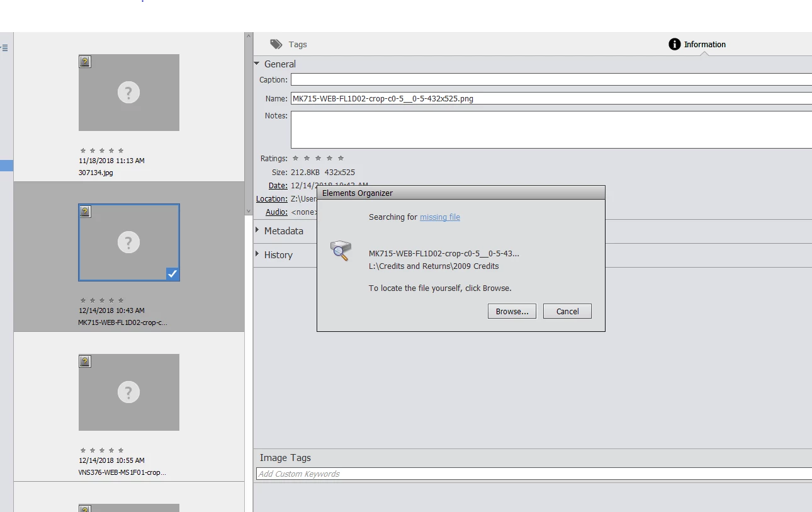Click missing-file badge on VNS376 thumbnail
Viewport: 812px width, 512px height.
coord(85,361)
